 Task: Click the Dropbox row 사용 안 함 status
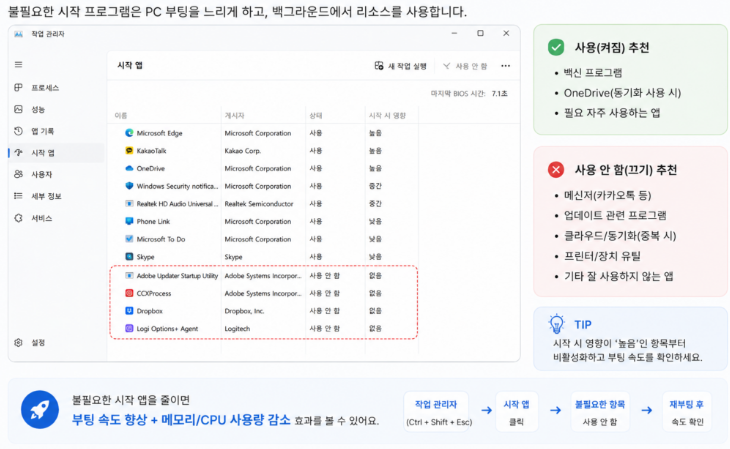324,311
